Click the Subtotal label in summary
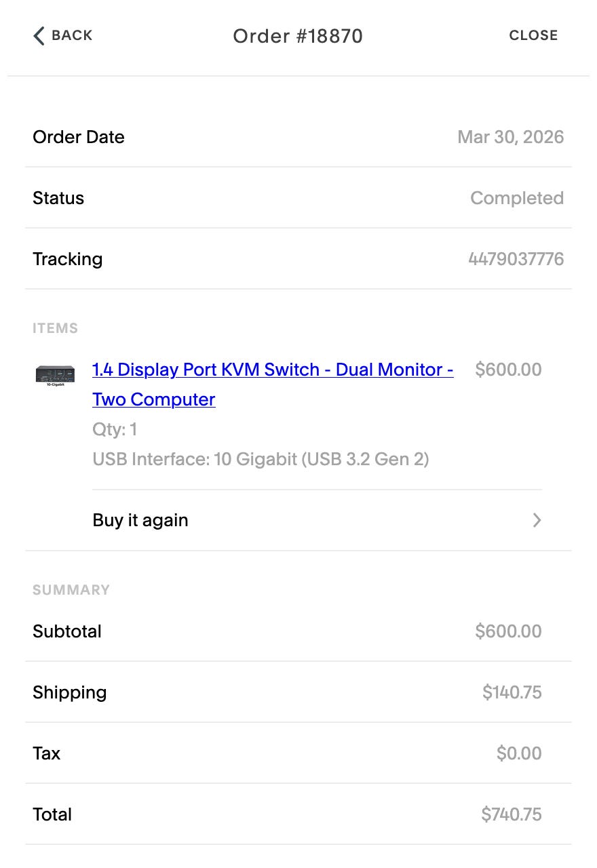Screen dimensions: 597x868 click(x=67, y=631)
